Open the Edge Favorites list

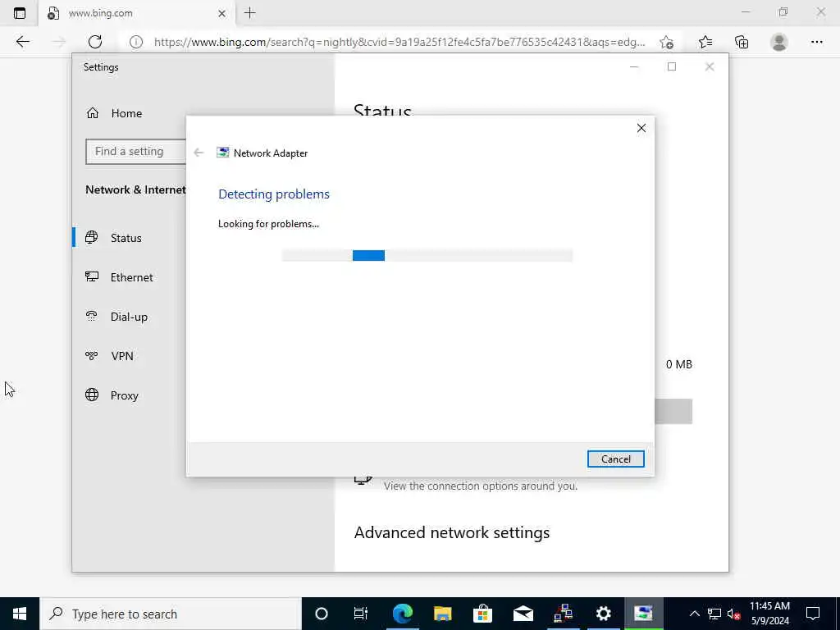[x=705, y=42]
